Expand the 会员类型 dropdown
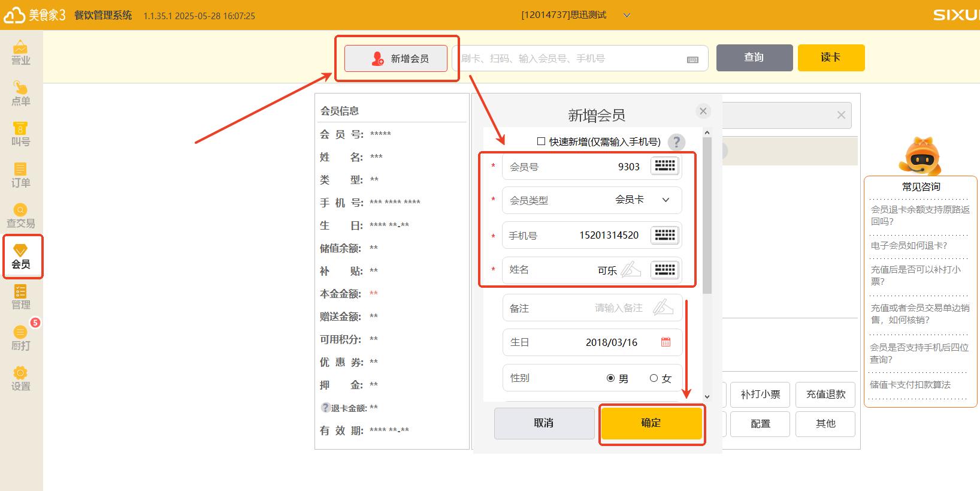 tap(666, 200)
